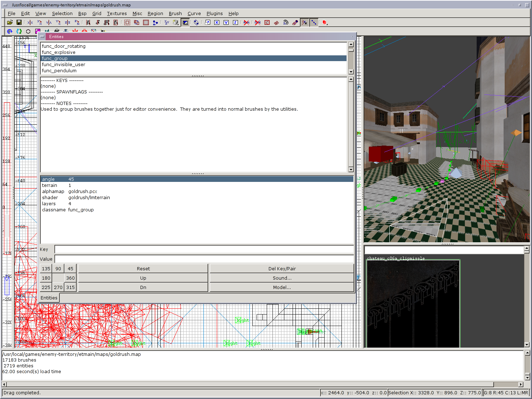Set angle with the 270 button
532x399 pixels.
(58, 287)
